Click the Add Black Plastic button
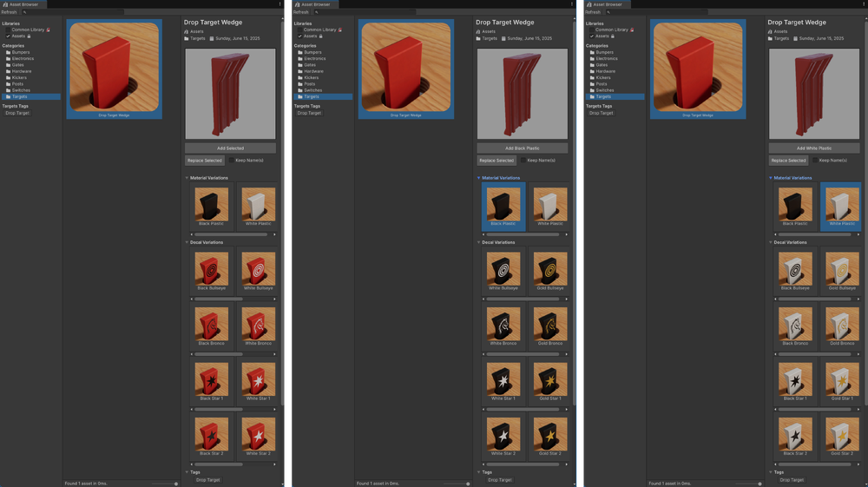This screenshot has width=868, height=487. pyautogui.click(x=522, y=148)
